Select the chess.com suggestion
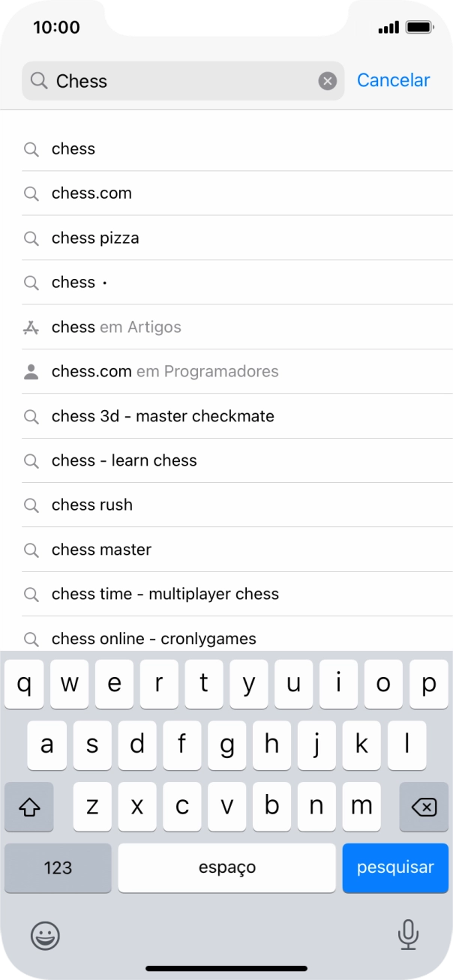 91,193
